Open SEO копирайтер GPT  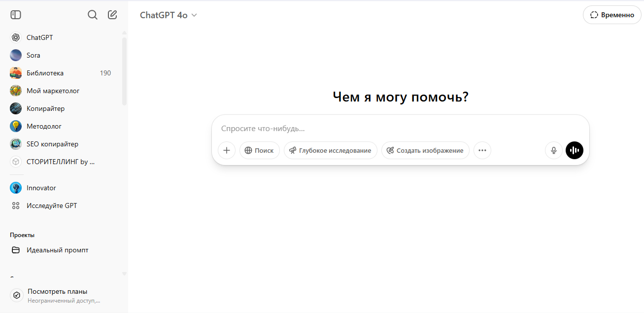(x=63, y=144)
